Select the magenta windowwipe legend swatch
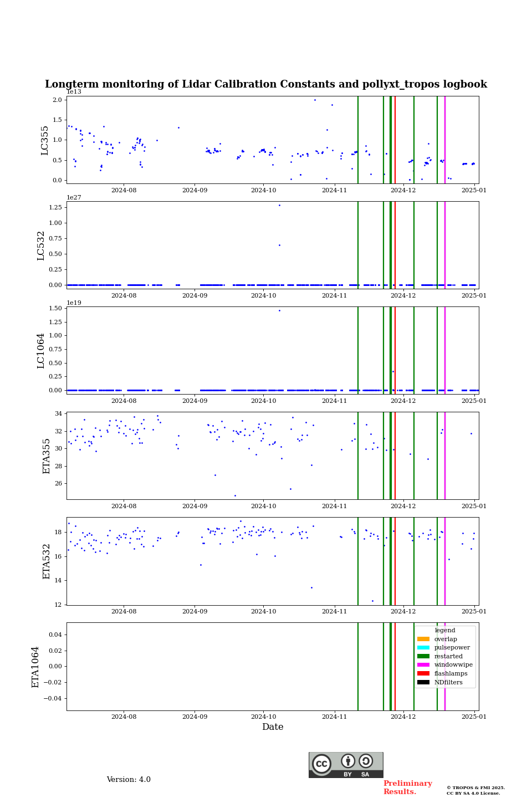Screen dimensions: 532x798 pos(423,664)
